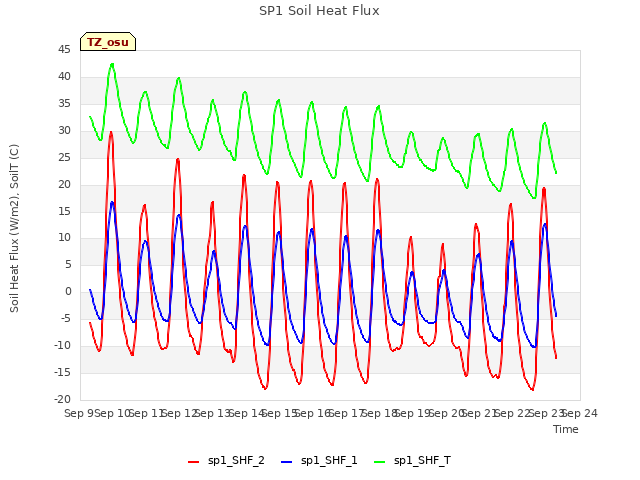Click the TZ_osu annotation label
640x480 pixels.
tap(108, 42)
